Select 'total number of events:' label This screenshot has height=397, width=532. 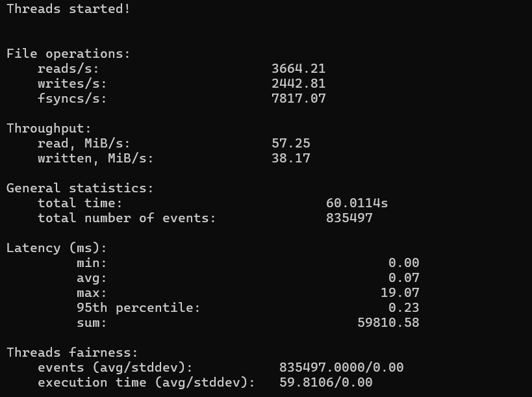127,218
